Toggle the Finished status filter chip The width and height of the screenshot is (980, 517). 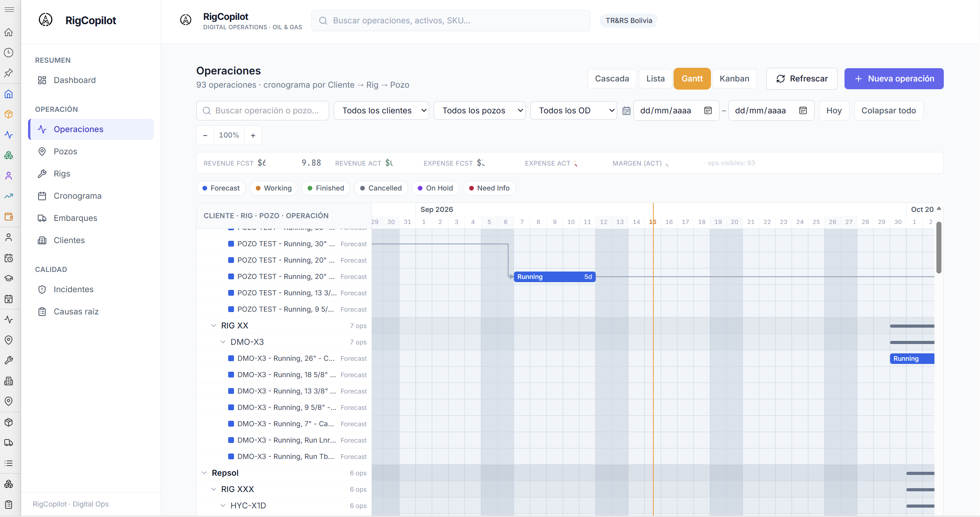click(326, 188)
